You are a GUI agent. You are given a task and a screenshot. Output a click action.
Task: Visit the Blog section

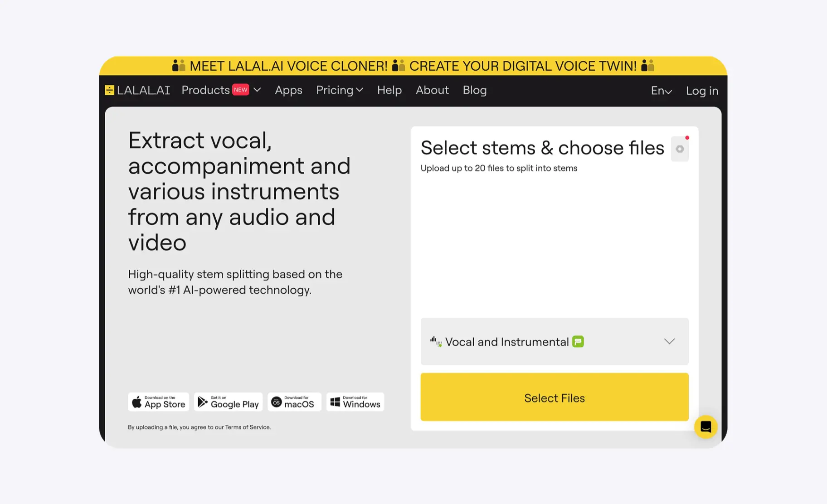475,90
